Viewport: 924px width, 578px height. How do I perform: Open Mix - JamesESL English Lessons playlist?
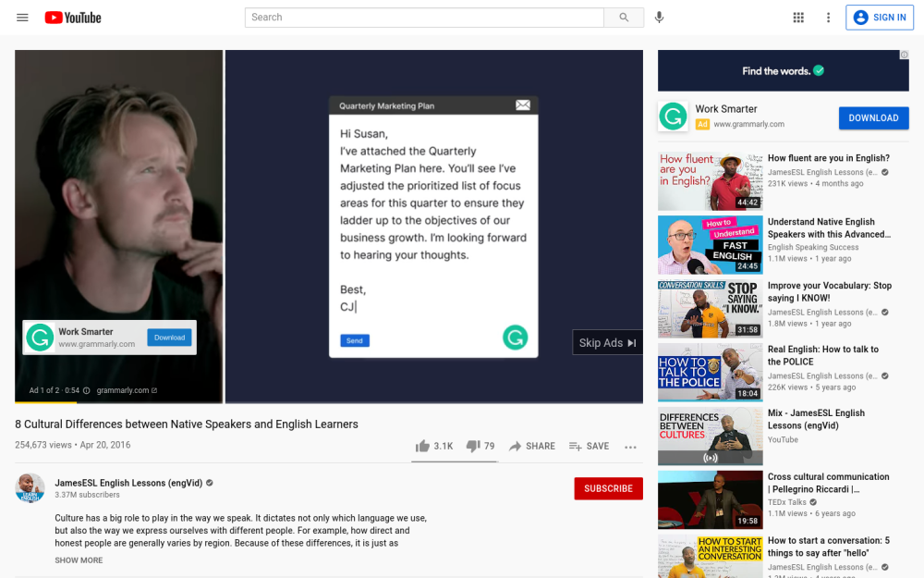816,419
